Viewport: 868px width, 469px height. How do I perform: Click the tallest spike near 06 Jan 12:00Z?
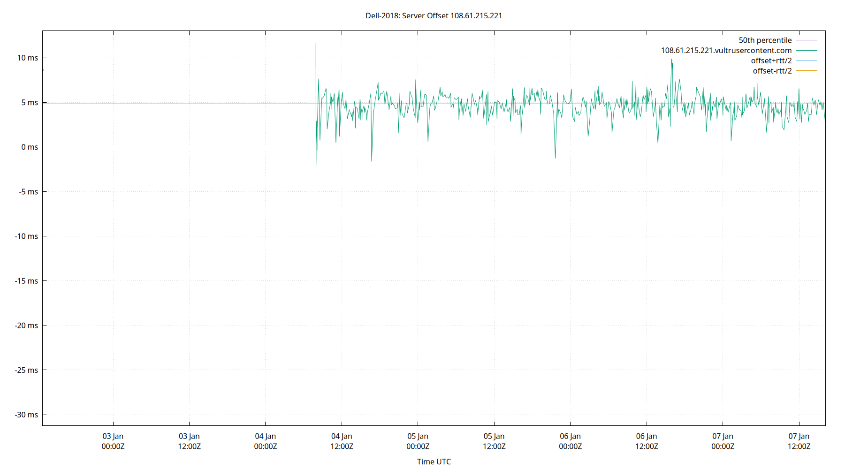click(x=672, y=60)
